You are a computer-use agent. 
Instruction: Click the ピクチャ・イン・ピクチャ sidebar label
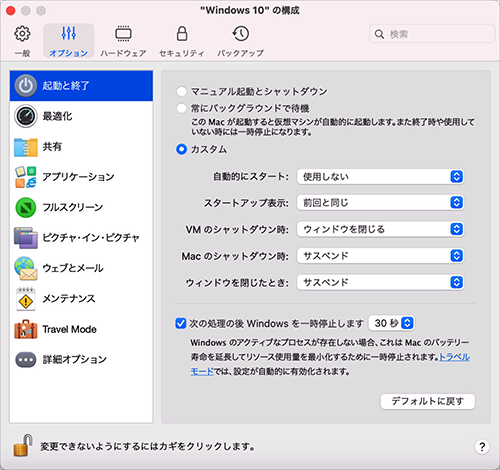[x=91, y=238]
